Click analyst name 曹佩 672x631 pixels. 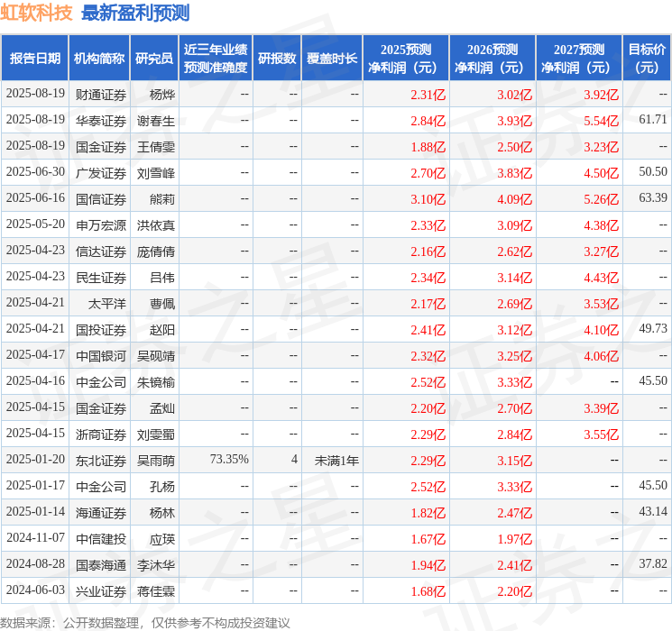[162, 303]
